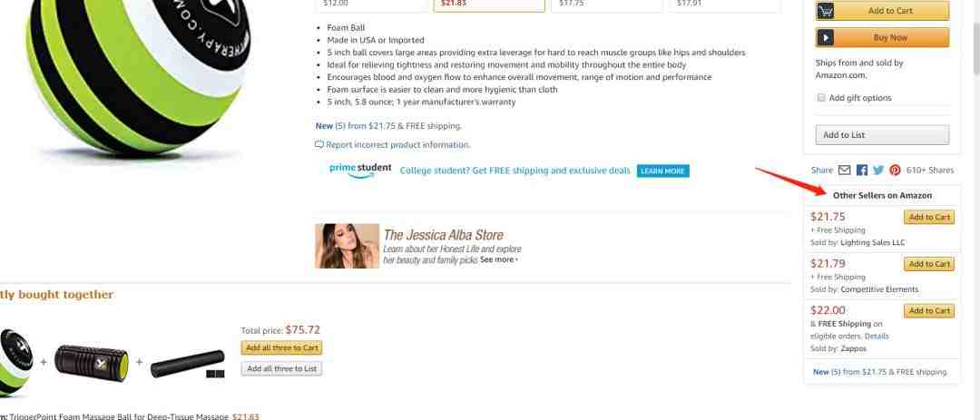Share product on Pinterest icon
Image resolution: width=980 pixels, height=420 pixels.
(x=895, y=170)
